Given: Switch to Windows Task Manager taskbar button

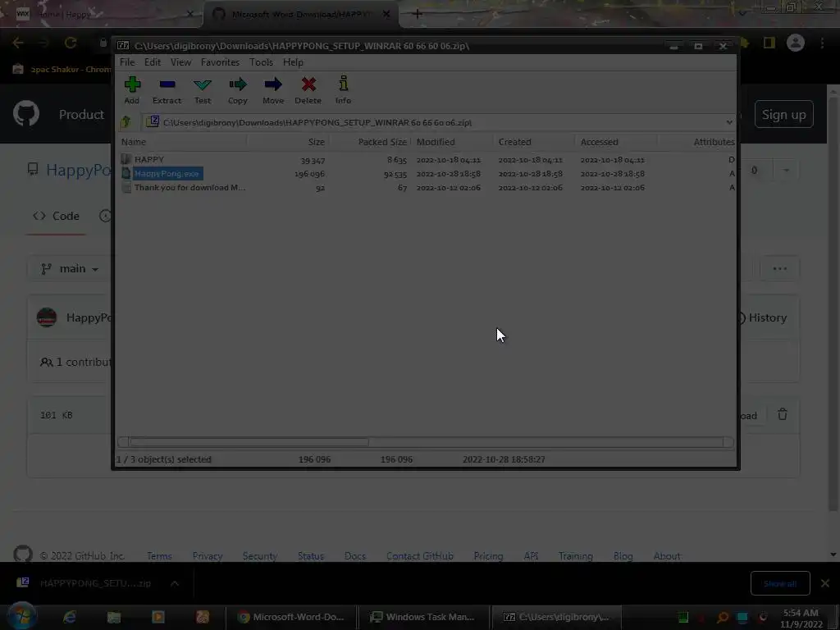Looking at the screenshot, I should click(x=424, y=617).
